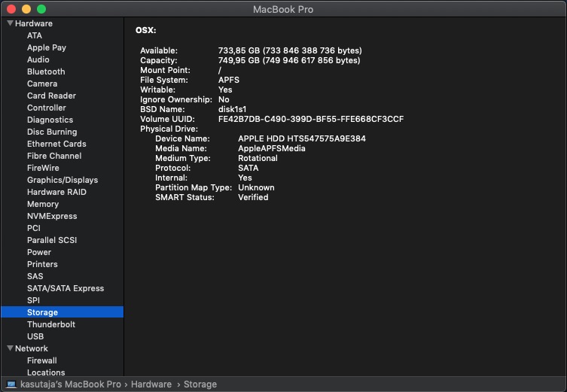View Thunderbolt information

point(51,324)
